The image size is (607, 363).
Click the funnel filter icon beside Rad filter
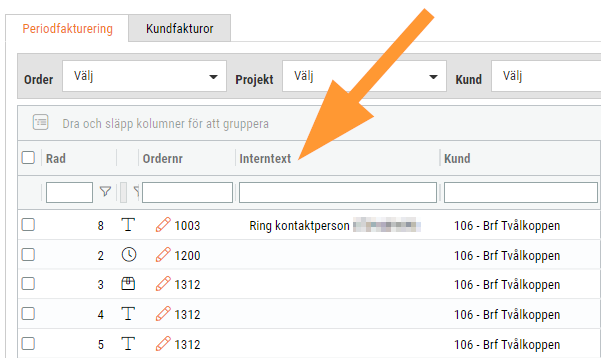pyautogui.click(x=105, y=192)
